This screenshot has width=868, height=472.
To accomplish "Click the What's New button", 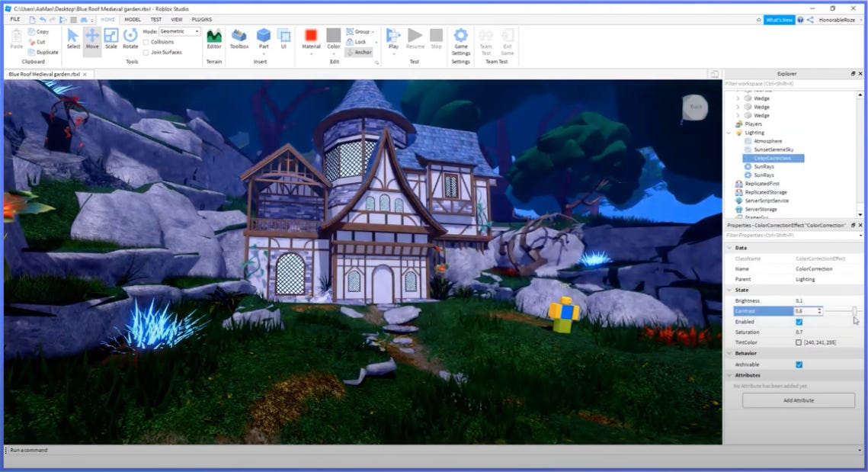I will click(x=779, y=19).
